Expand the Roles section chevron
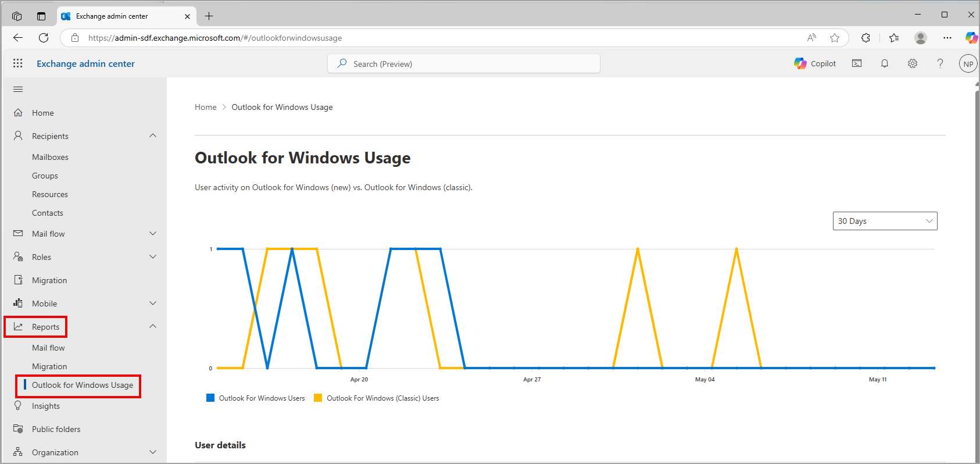 153,257
